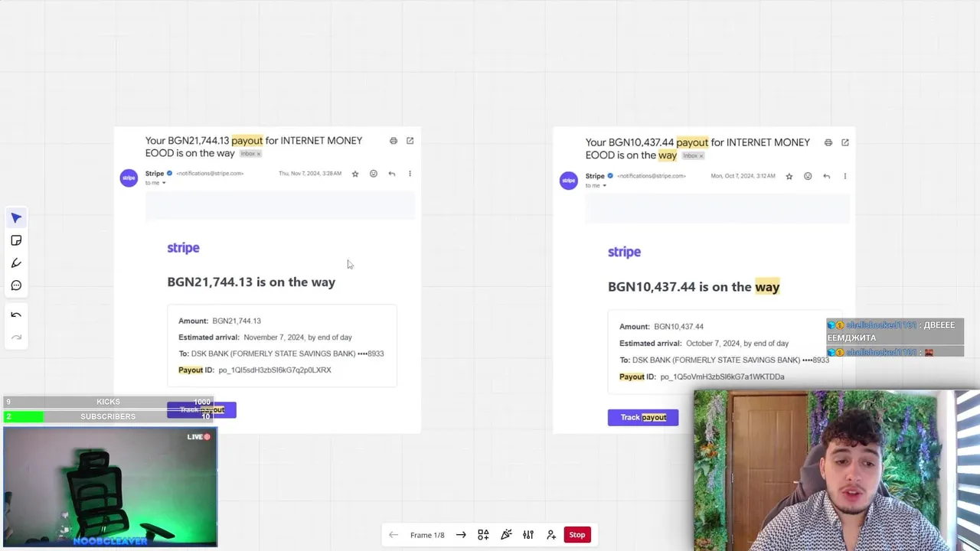Viewport: 980px width, 551px height.
Task: Click DSK BANK account line in right email
Action: click(x=724, y=360)
